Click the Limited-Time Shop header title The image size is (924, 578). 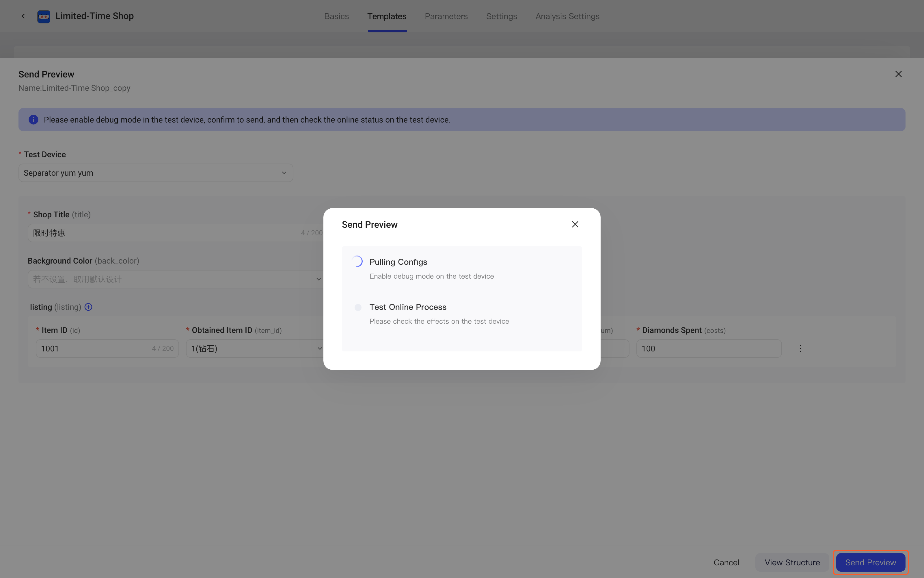(x=95, y=16)
